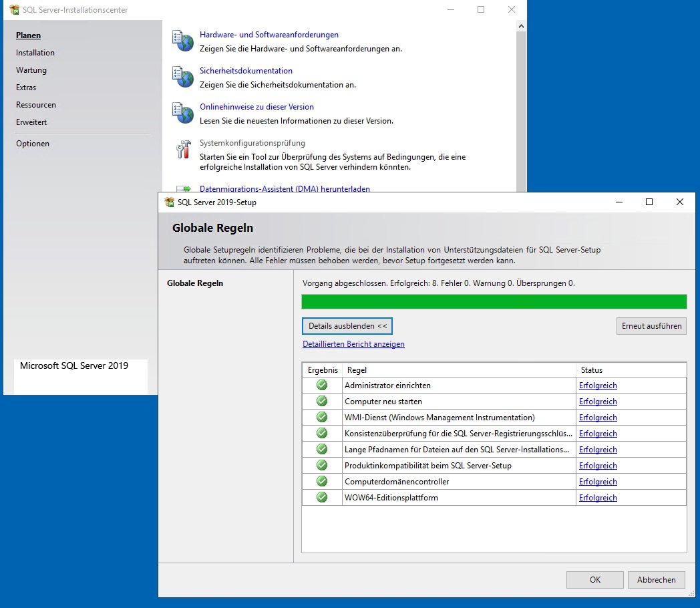
Task: Click the Erneut ausführen button
Action: [x=651, y=326]
